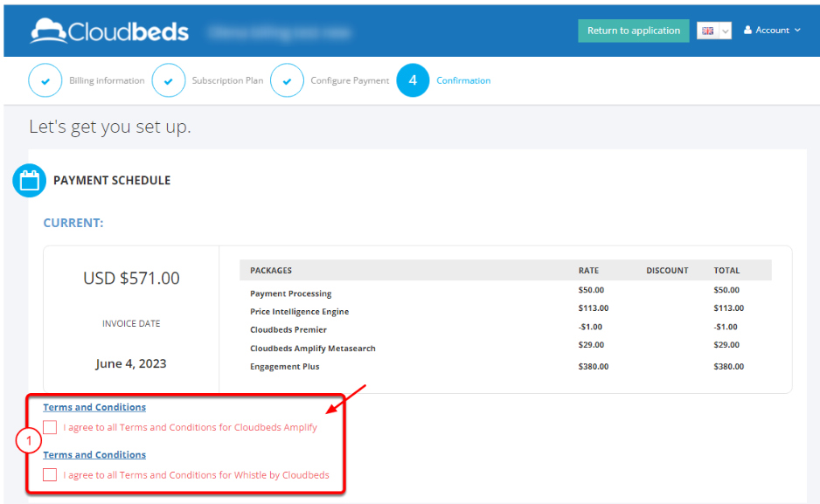
Task: Click Return to application button
Action: pyautogui.click(x=633, y=31)
